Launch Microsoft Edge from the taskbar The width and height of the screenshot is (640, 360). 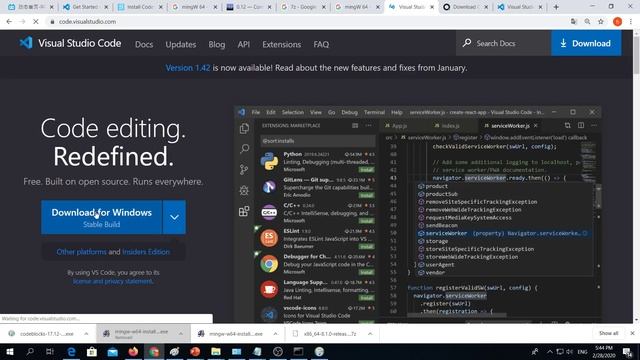[71, 351]
